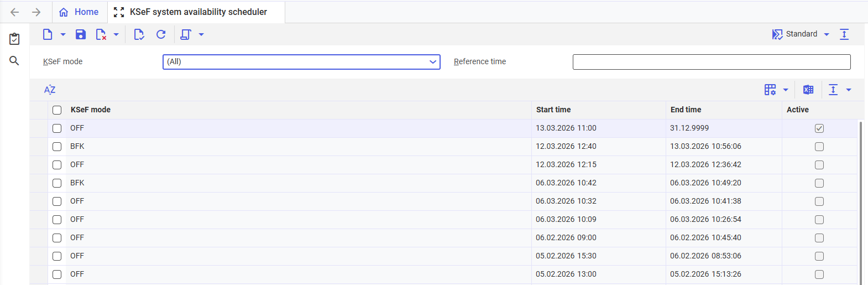Click the validate document checkmark icon
Viewport: 868px width, 285px height.
click(139, 34)
